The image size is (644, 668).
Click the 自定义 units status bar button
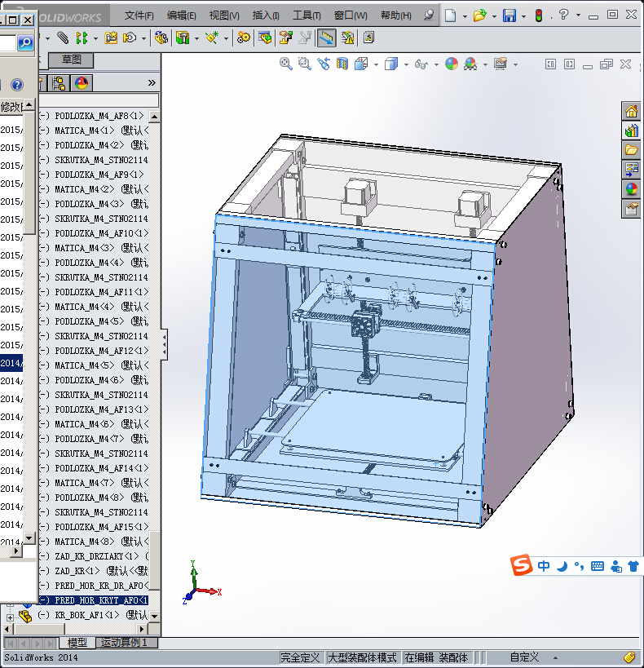[524, 657]
